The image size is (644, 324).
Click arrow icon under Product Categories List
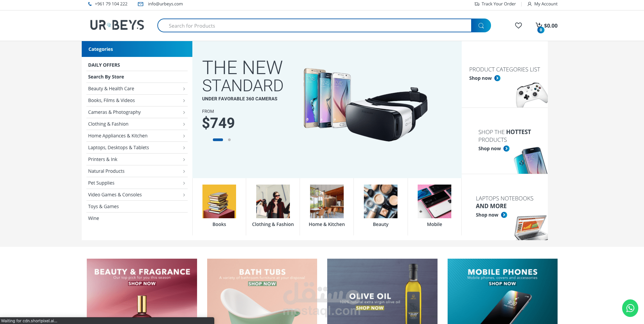click(497, 78)
